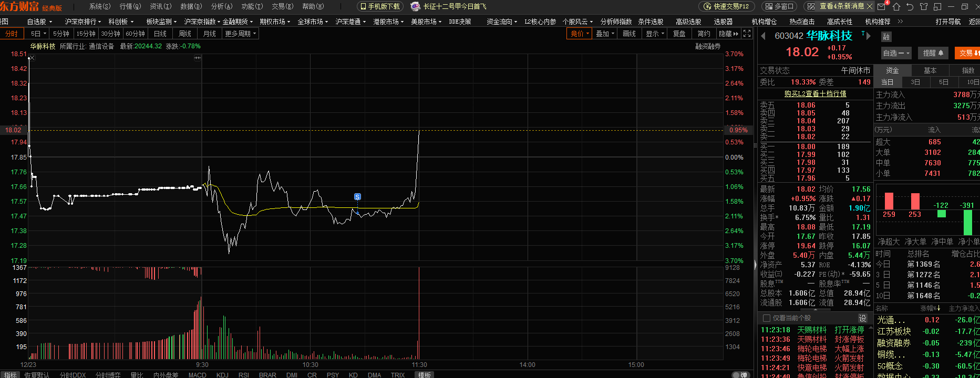
Task: Select the RSI indicator tab
Action: [x=244, y=375]
